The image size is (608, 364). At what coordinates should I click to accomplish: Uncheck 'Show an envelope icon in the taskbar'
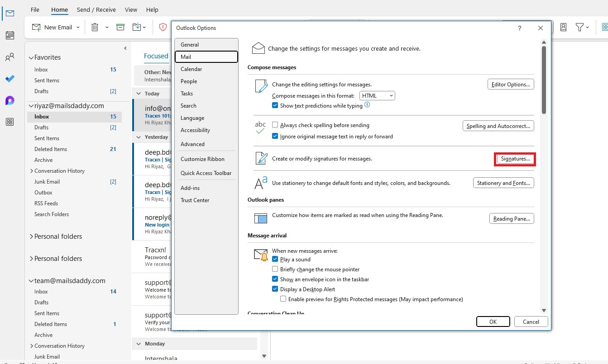(x=275, y=279)
